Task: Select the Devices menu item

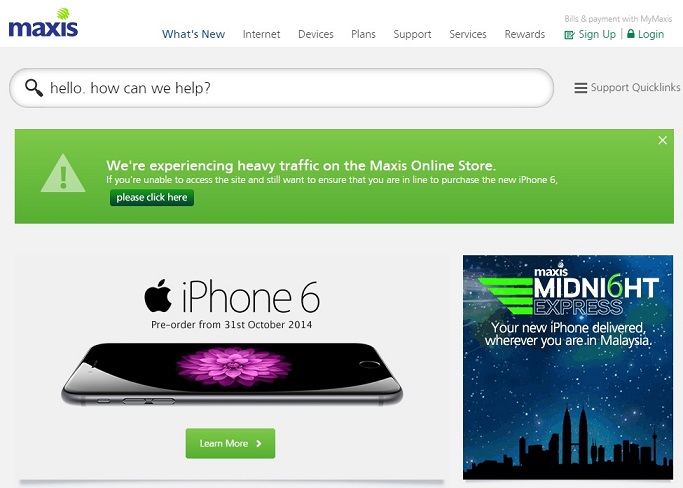Action: pyautogui.click(x=316, y=34)
